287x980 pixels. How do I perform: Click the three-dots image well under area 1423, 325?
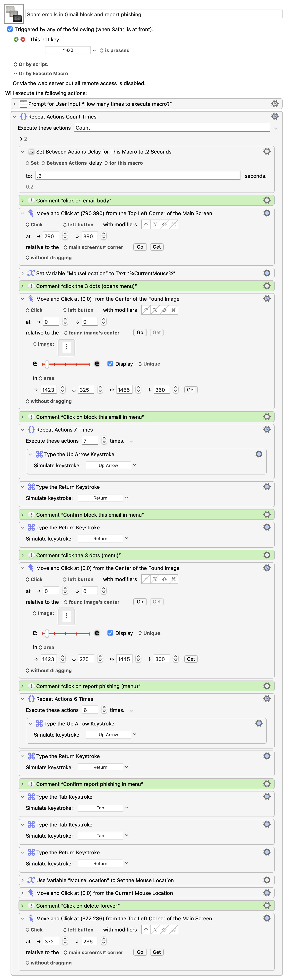[67, 347]
